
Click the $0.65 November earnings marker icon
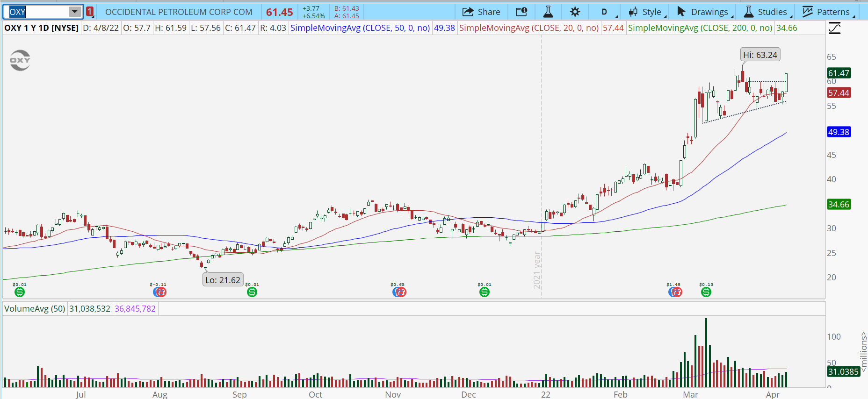point(399,292)
